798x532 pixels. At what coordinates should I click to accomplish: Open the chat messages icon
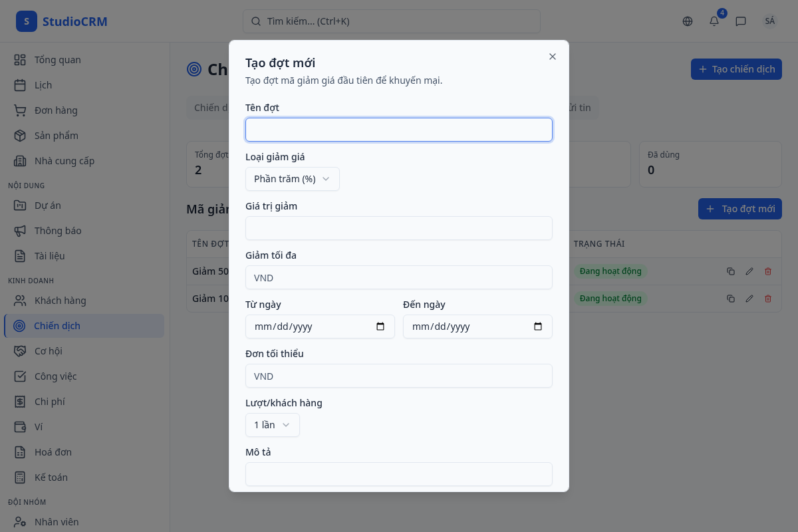(741, 21)
